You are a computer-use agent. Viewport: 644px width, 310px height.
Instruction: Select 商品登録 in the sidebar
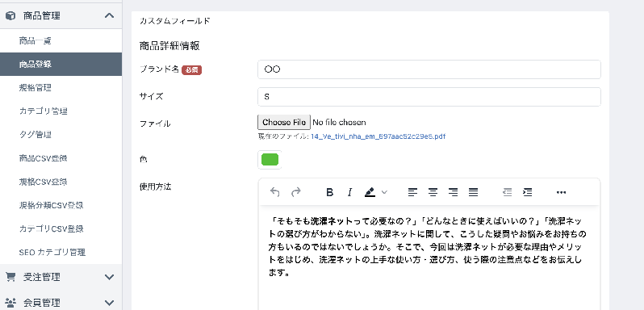click(x=61, y=64)
